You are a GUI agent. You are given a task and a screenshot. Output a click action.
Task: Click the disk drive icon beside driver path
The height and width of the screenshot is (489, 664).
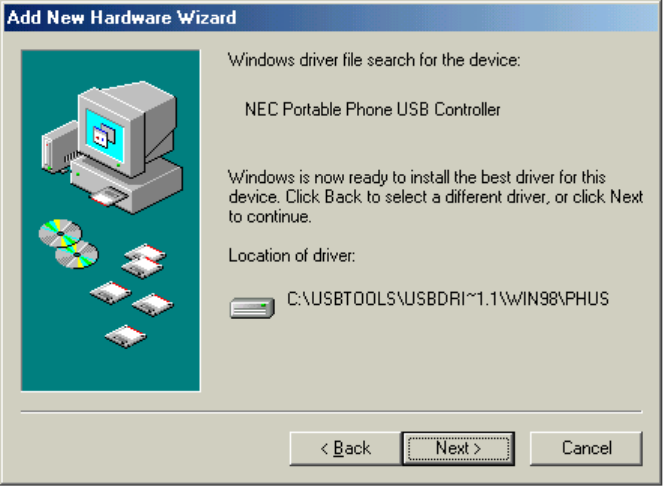tap(252, 308)
